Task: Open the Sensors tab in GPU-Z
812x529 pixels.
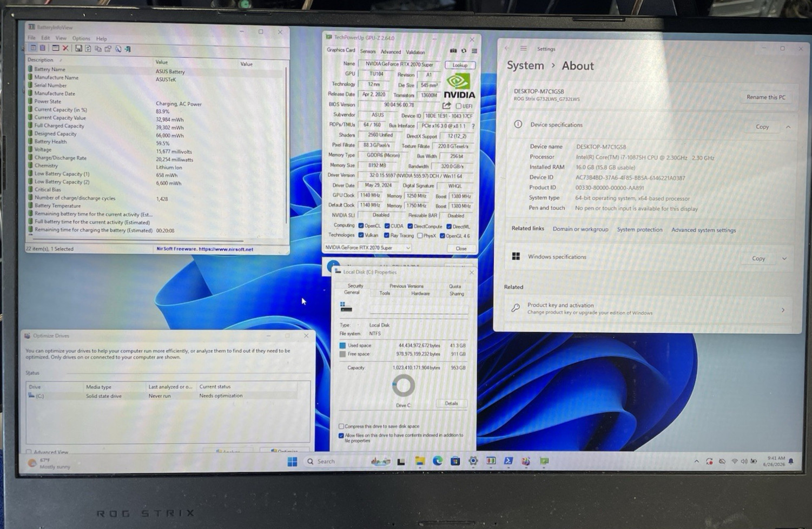Action: 368,51
